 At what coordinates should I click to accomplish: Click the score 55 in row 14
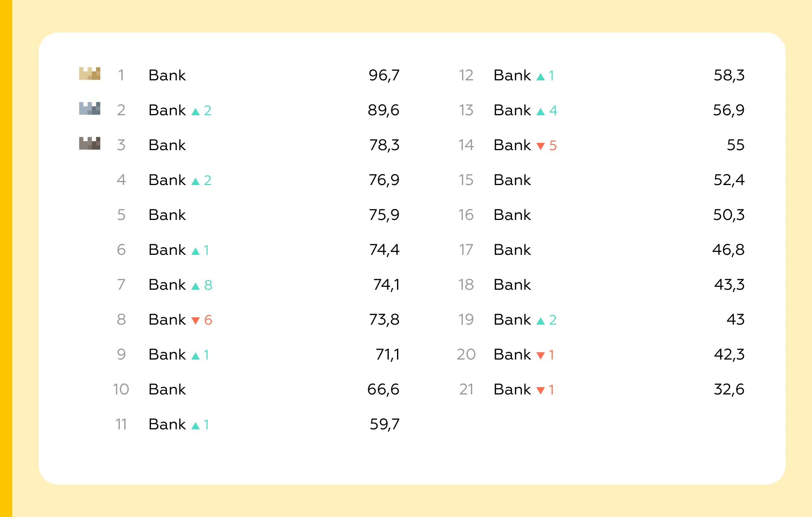click(735, 145)
